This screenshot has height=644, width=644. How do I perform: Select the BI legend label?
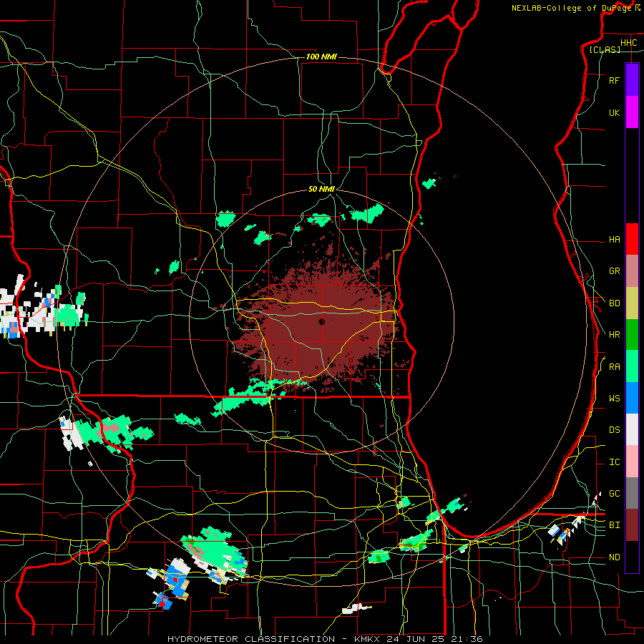tap(614, 525)
